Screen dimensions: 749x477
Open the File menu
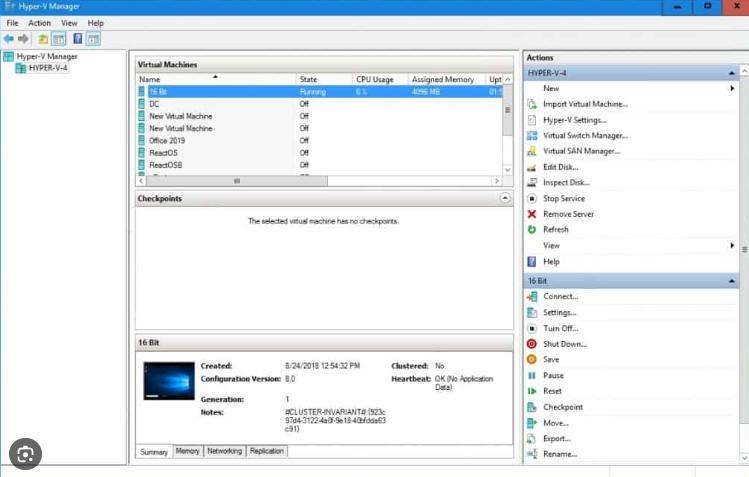tap(12, 23)
